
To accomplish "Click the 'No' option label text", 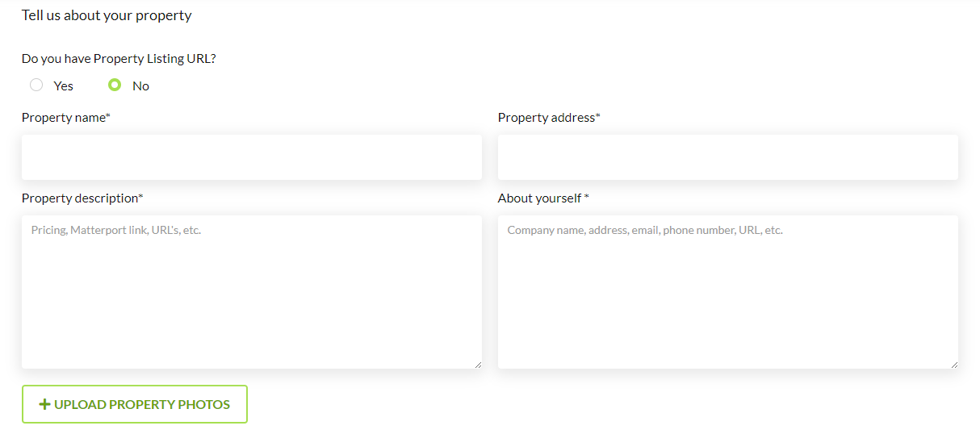I will tap(140, 86).
